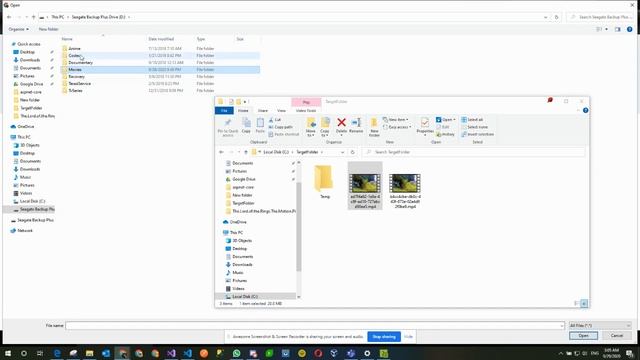640x360 pixels.
Task: Open the Easy access dropdown in the ribbon
Action: 397,127
